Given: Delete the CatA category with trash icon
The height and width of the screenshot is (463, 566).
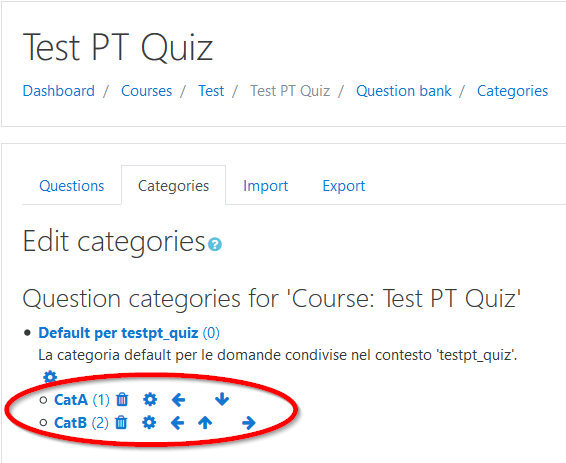Looking at the screenshot, I should [x=122, y=399].
